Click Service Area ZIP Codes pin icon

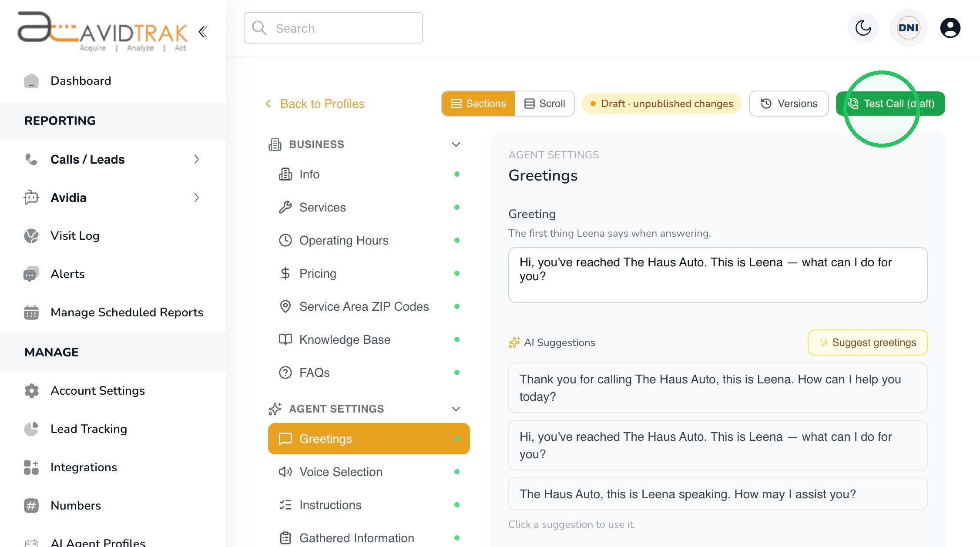pos(285,306)
